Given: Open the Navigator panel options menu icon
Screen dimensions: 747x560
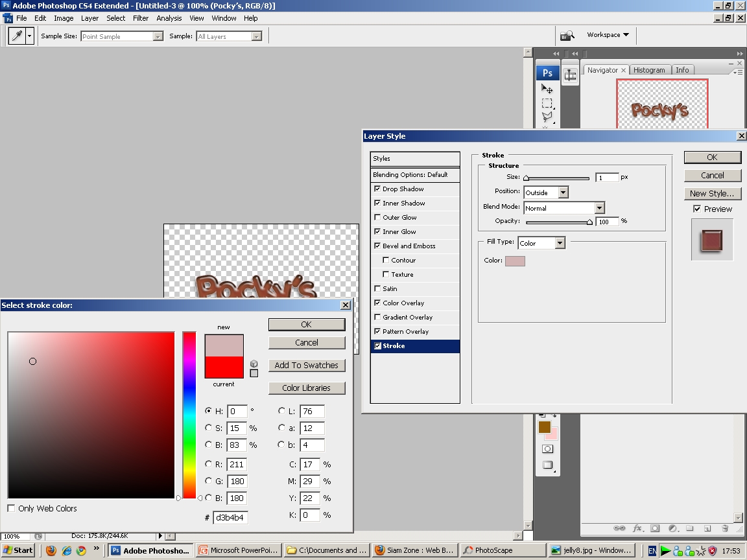Looking at the screenshot, I should [x=738, y=72].
